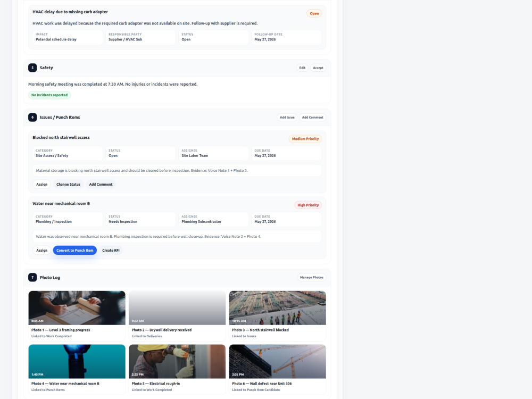The width and height of the screenshot is (532, 399).
Task: Click section number 6 badge beside Issues
Action: (32, 118)
